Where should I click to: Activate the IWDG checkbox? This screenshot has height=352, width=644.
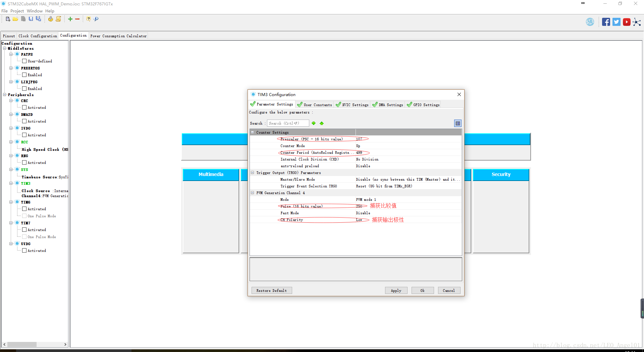(x=24, y=135)
